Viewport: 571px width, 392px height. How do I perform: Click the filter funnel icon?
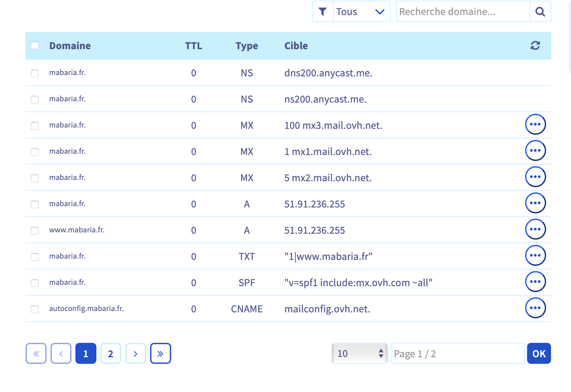tap(323, 11)
